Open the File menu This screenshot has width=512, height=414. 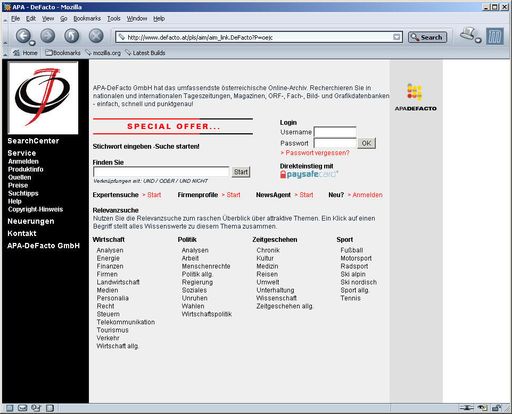15,19
